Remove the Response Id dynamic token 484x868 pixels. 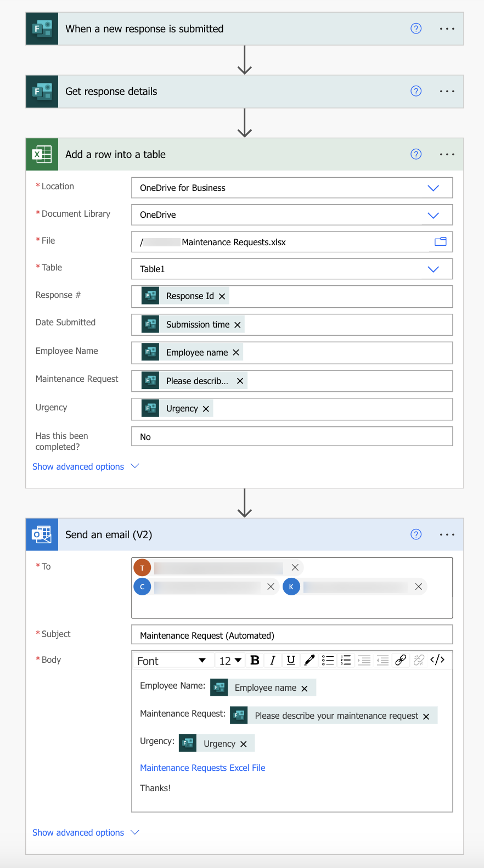[222, 296]
